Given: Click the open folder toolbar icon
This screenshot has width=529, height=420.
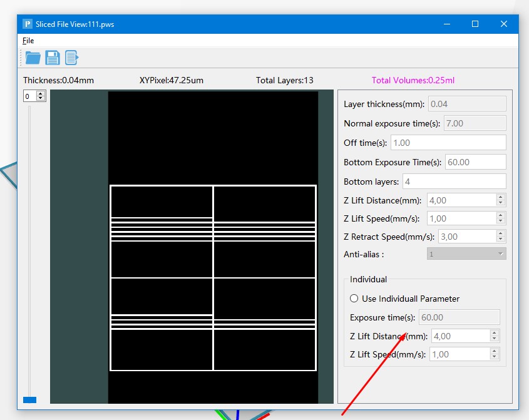Looking at the screenshot, I should [33, 58].
